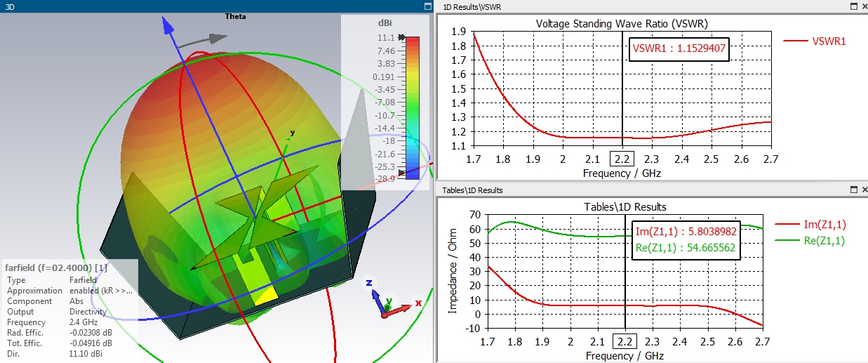The width and height of the screenshot is (868, 363).
Task: Select the 2.2 marker box in impedance plot
Action: (x=625, y=342)
